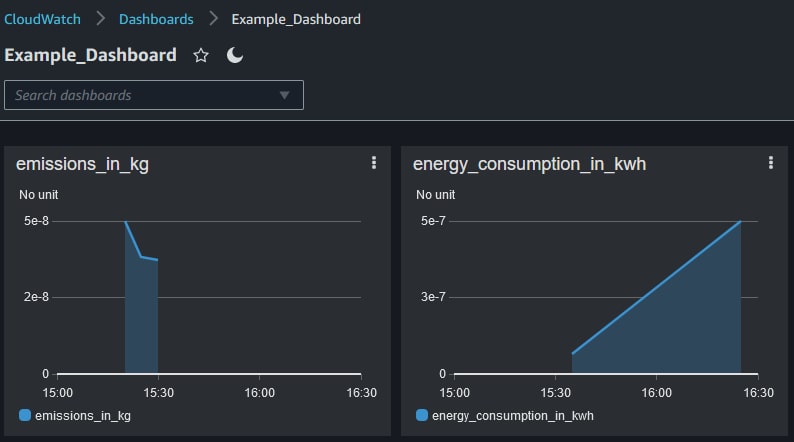This screenshot has height=442, width=794.
Task: Click the shaded area of the emissions chart
Action: tap(141, 320)
